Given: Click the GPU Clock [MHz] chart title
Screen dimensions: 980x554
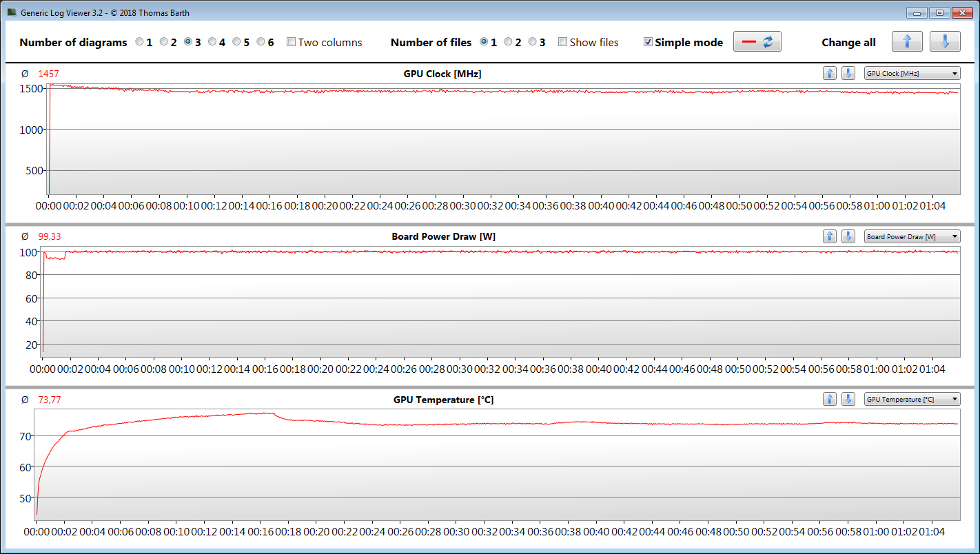Looking at the screenshot, I should click(x=442, y=74).
